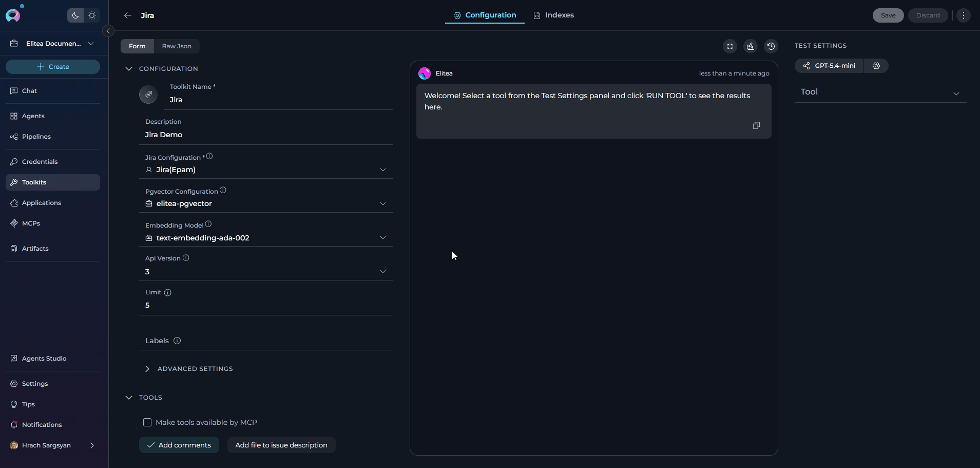Collapse the TOOLS section
This screenshot has width=980, height=468.
pos(129,398)
